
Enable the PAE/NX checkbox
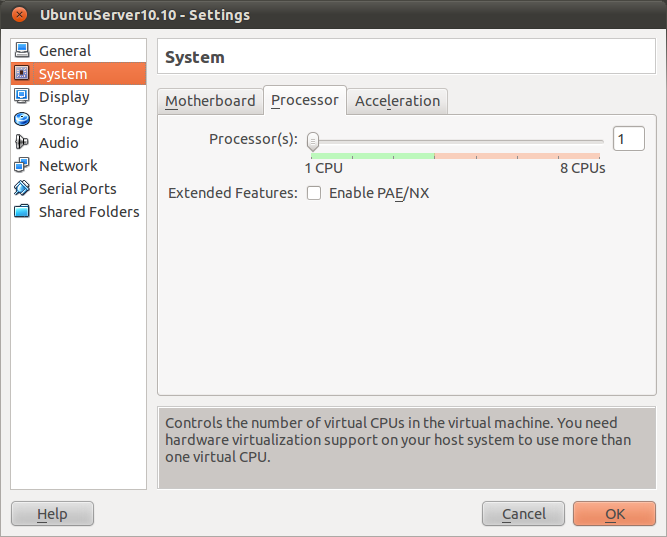tap(314, 193)
